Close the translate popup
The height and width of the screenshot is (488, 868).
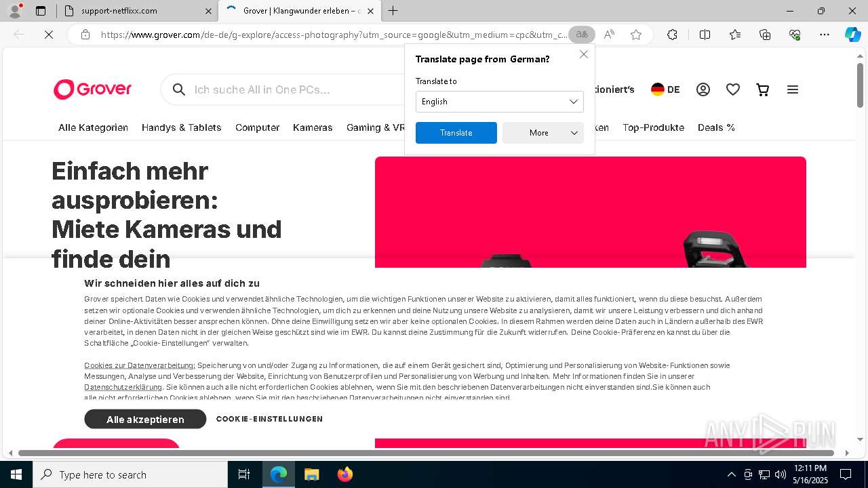pos(583,54)
